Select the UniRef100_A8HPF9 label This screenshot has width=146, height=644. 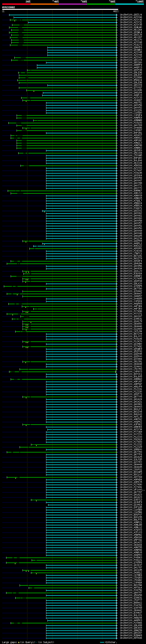pyautogui.click(x=131, y=65)
